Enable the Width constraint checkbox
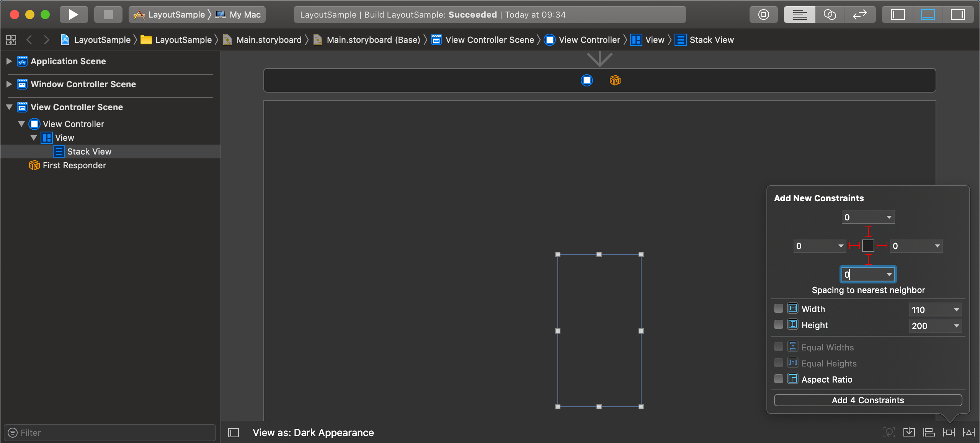Image resolution: width=980 pixels, height=443 pixels. click(779, 308)
